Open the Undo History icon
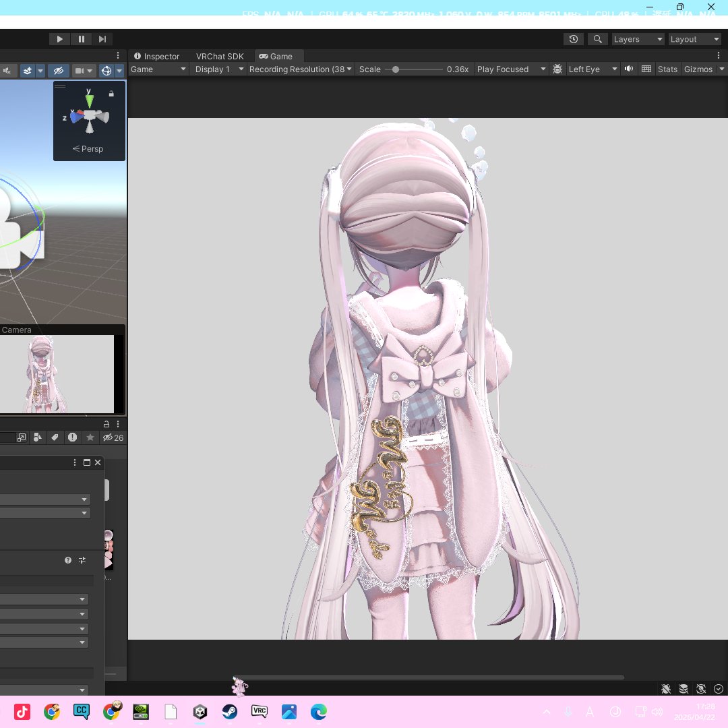Image resolution: width=728 pixels, height=728 pixels. [574, 39]
